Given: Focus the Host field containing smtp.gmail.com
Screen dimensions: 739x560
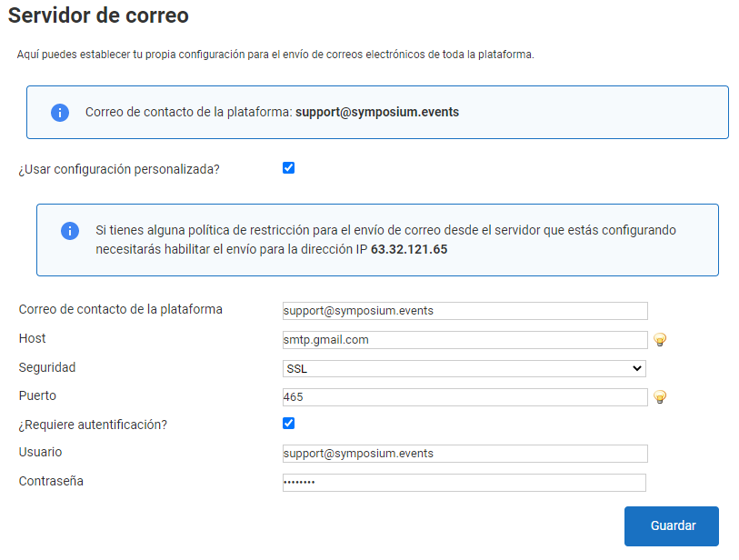Looking at the screenshot, I should pyautogui.click(x=464, y=340).
